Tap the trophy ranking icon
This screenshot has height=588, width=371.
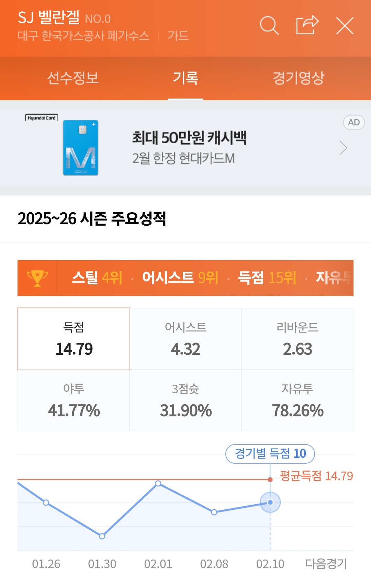point(37,278)
